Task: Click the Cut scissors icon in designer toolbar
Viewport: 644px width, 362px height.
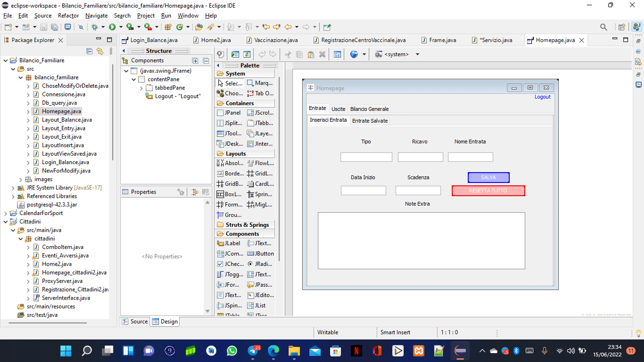Action: 288,54
